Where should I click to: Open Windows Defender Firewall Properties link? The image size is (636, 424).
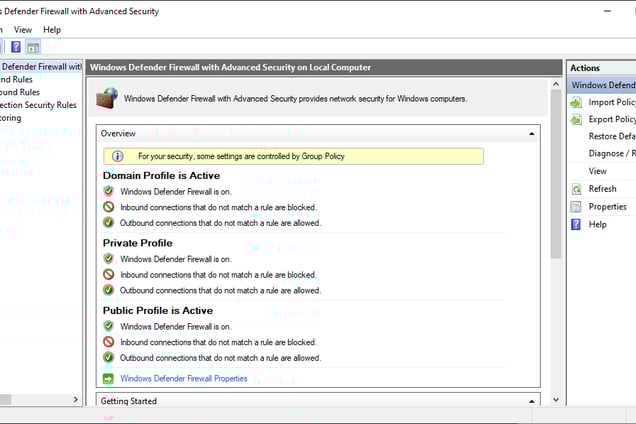pos(184,379)
